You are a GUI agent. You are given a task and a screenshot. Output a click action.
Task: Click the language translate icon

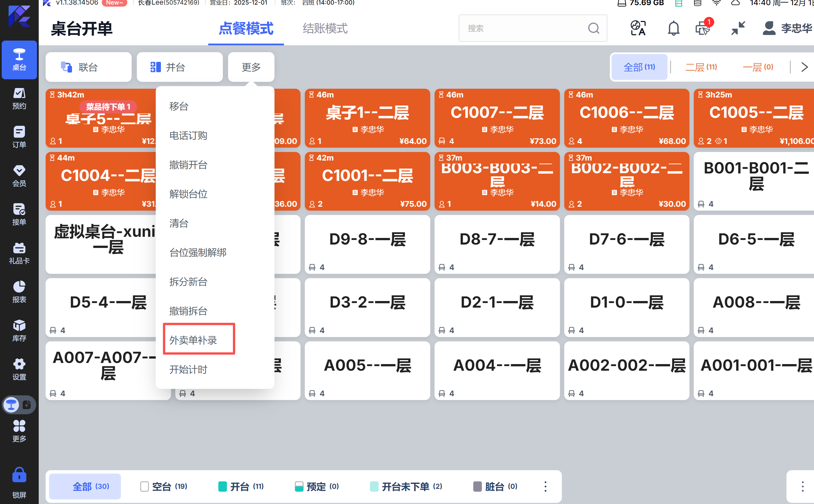[x=638, y=28]
